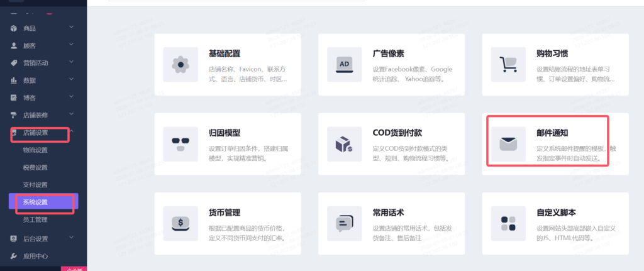Click the gear icon for 基础配置
Image resolution: width=644 pixels, height=271 pixels.
[180, 64]
